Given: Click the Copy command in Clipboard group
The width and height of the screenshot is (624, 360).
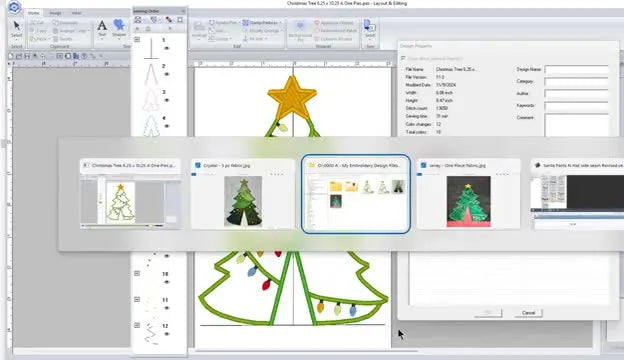Looking at the screenshot, I should click(39, 31).
